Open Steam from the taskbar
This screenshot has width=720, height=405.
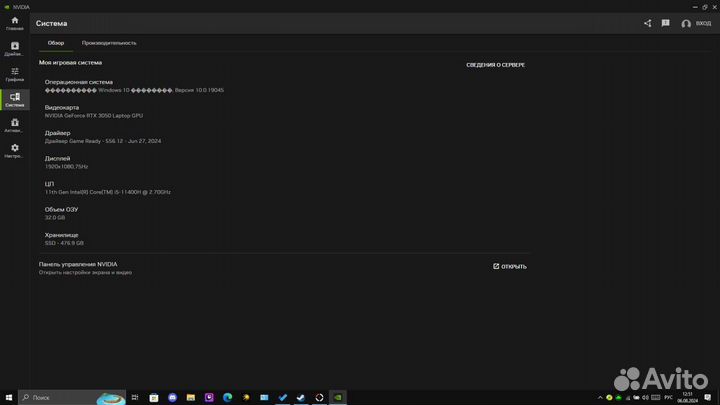point(301,397)
